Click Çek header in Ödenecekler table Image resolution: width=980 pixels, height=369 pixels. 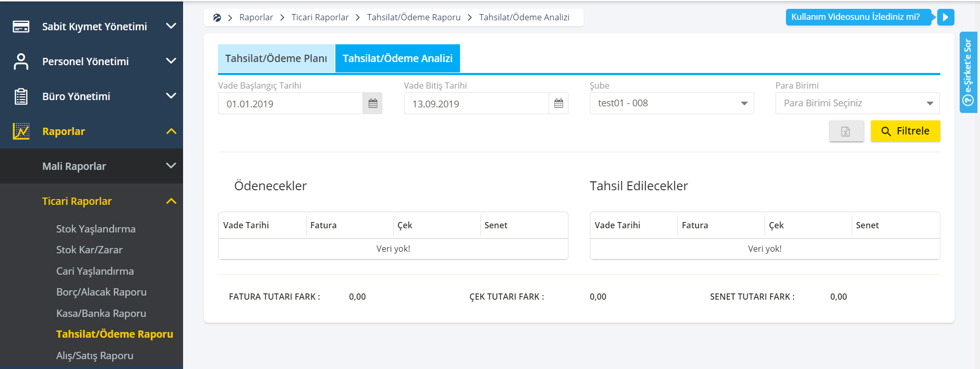(x=405, y=225)
